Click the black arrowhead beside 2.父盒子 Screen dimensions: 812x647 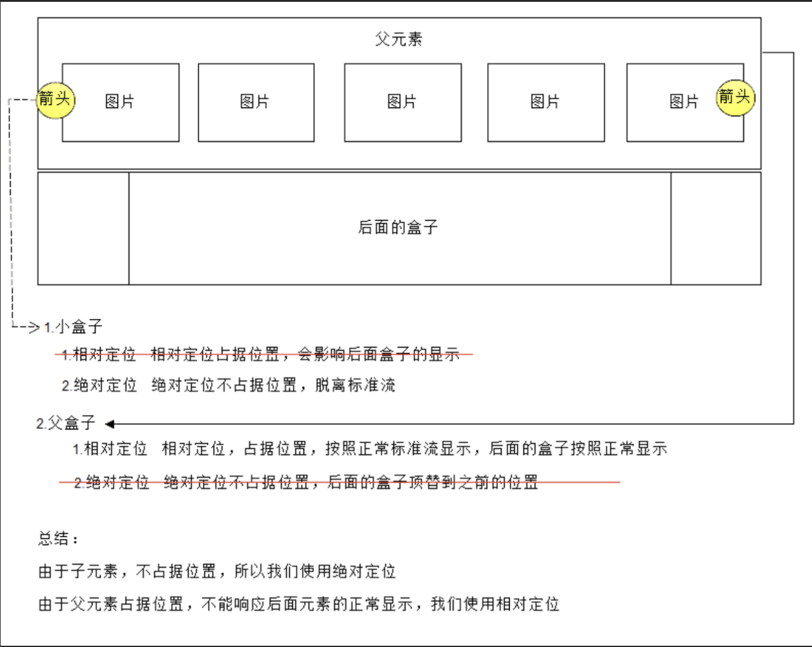click(109, 424)
